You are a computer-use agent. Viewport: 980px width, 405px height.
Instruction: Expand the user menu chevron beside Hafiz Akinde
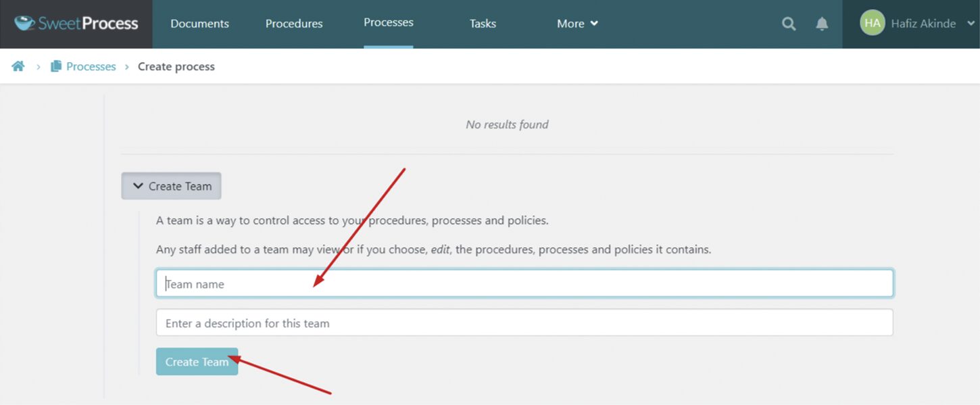(x=971, y=24)
